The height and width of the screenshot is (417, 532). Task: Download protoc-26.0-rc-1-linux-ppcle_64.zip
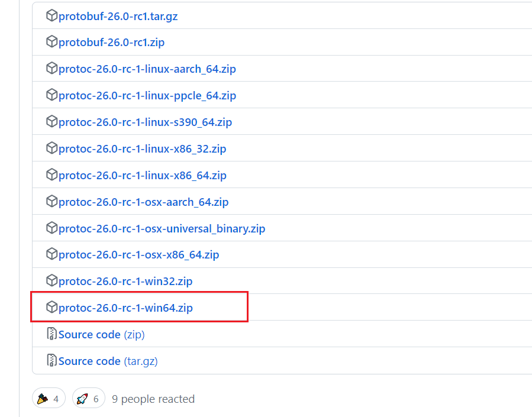pyautogui.click(x=147, y=96)
